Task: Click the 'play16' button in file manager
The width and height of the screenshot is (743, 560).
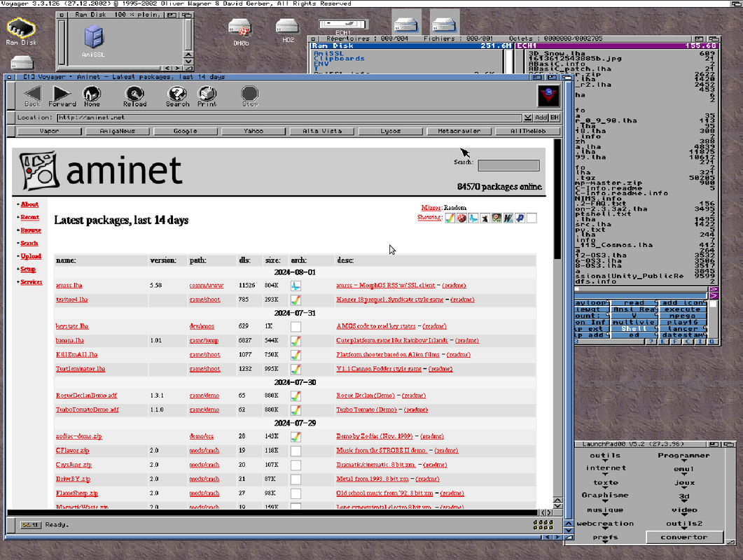Action: coord(682,322)
